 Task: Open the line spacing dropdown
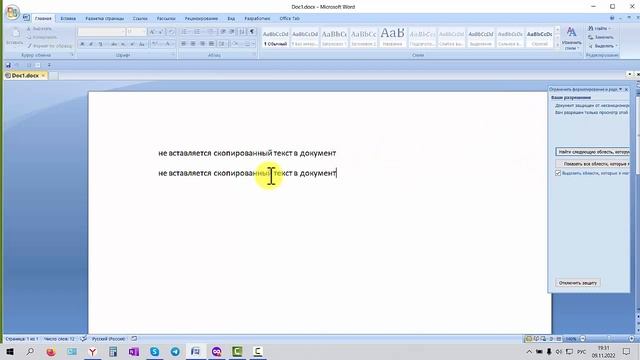click(x=222, y=44)
